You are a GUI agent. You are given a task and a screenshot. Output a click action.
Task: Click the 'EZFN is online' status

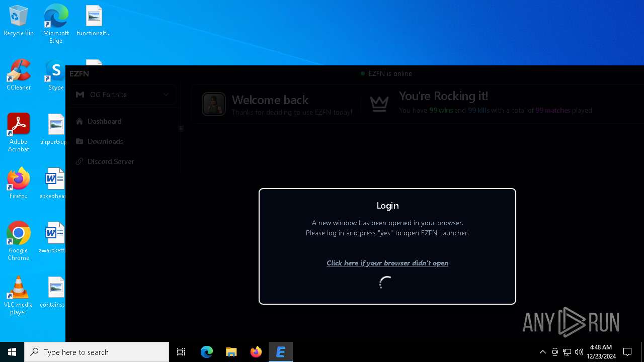click(x=386, y=73)
